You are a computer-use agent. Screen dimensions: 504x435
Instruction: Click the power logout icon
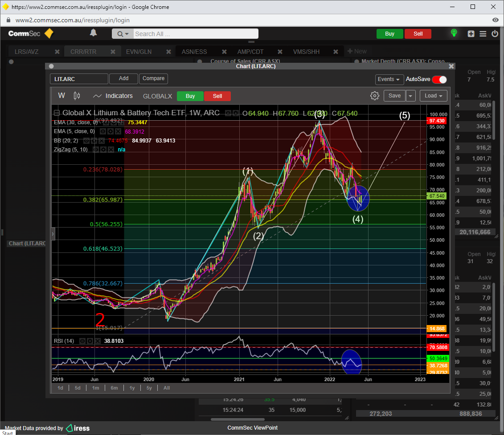click(495, 34)
